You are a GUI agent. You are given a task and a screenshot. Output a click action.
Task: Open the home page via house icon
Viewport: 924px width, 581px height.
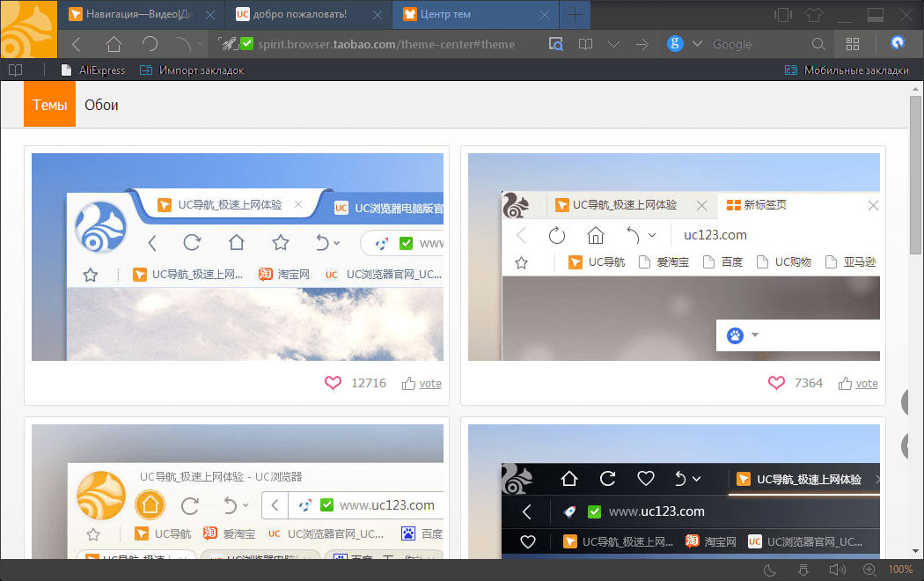[x=114, y=44]
